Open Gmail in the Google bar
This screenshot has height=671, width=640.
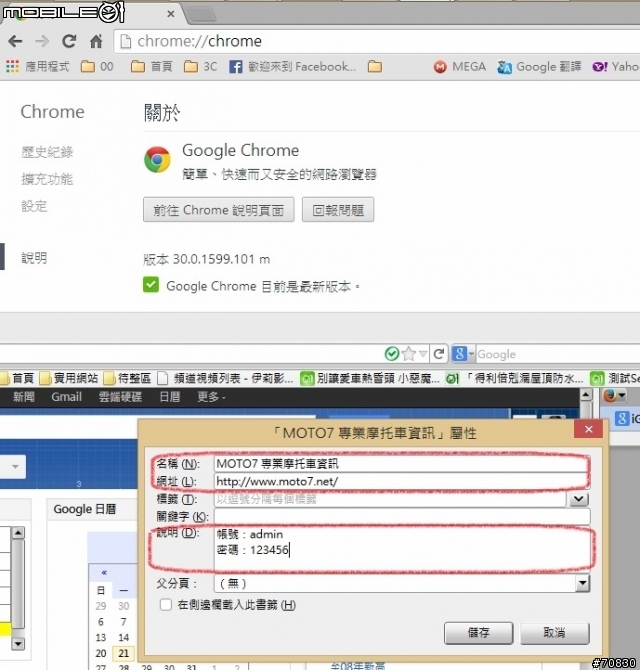tap(66, 397)
